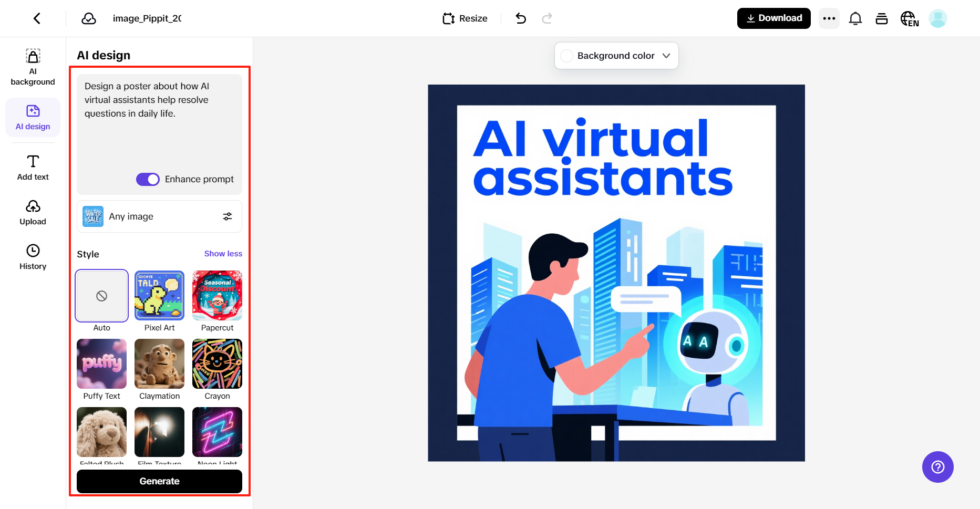This screenshot has height=509, width=980.
Task: Open the Add text tool
Action: (x=33, y=168)
